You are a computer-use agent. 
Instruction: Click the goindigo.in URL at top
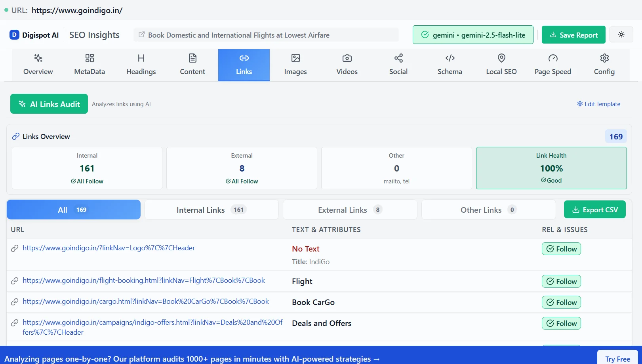[77, 10]
